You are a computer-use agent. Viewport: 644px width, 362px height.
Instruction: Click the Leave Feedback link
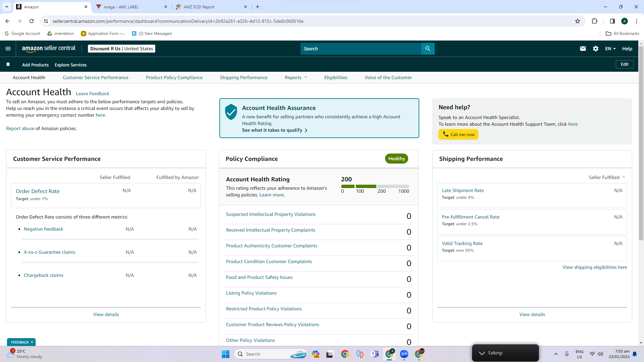click(x=93, y=94)
